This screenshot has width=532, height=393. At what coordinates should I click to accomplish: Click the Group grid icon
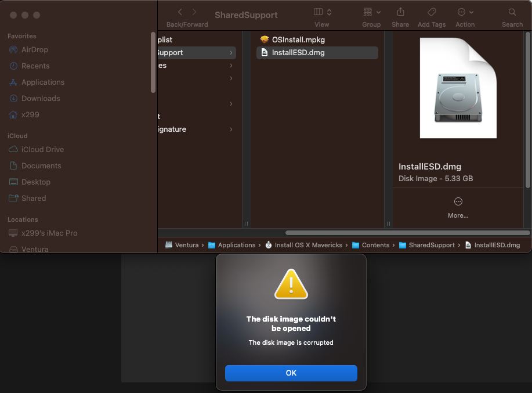click(x=368, y=12)
